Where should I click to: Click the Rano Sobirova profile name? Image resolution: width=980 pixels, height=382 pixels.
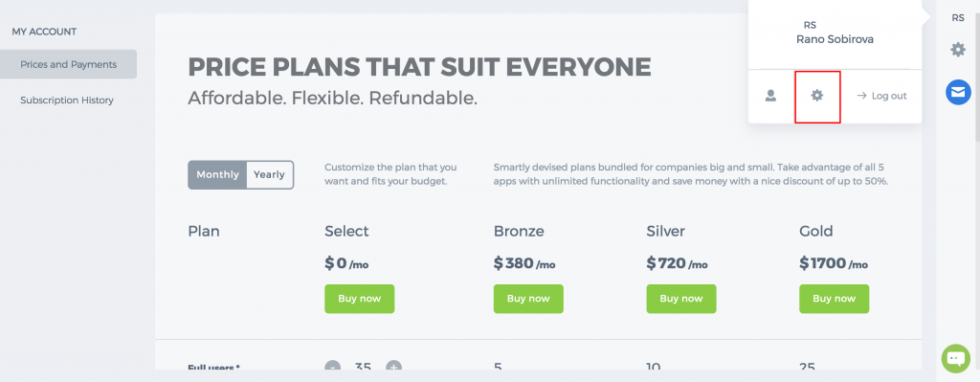(835, 39)
